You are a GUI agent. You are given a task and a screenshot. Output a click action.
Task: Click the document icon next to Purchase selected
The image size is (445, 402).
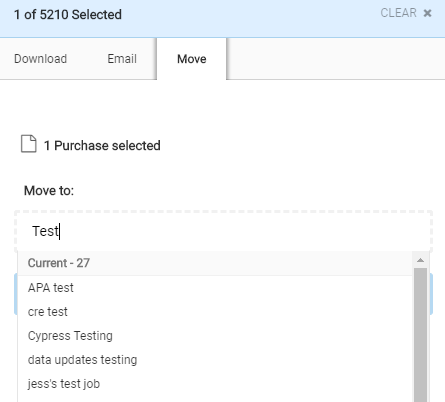(x=29, y=144)
